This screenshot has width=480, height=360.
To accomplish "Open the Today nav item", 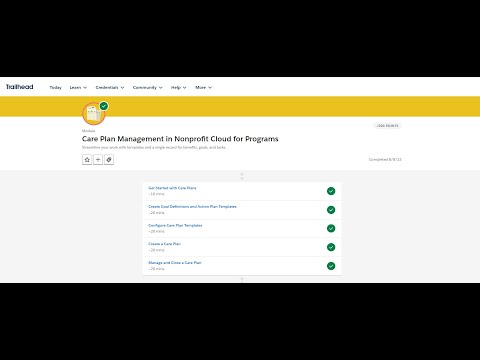I will pos(56,88).
